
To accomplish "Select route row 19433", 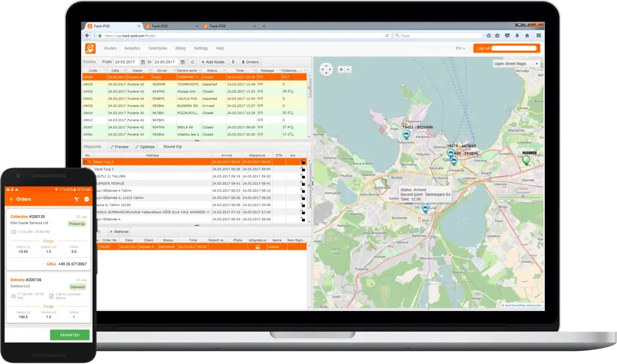I will click(x=195, y=84).
